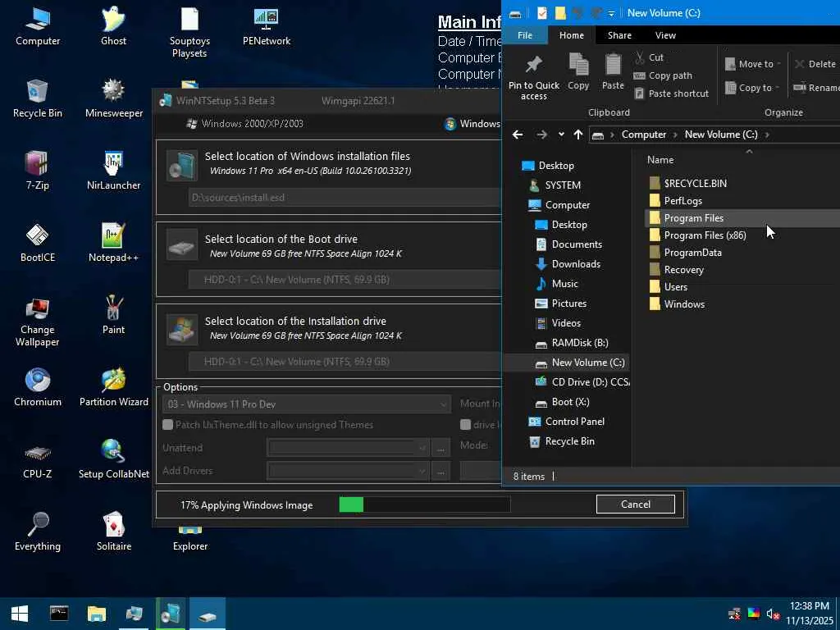Open the recent locations dropdown in Explorer
Screen dimensions: 840x630
coord(561,135)
